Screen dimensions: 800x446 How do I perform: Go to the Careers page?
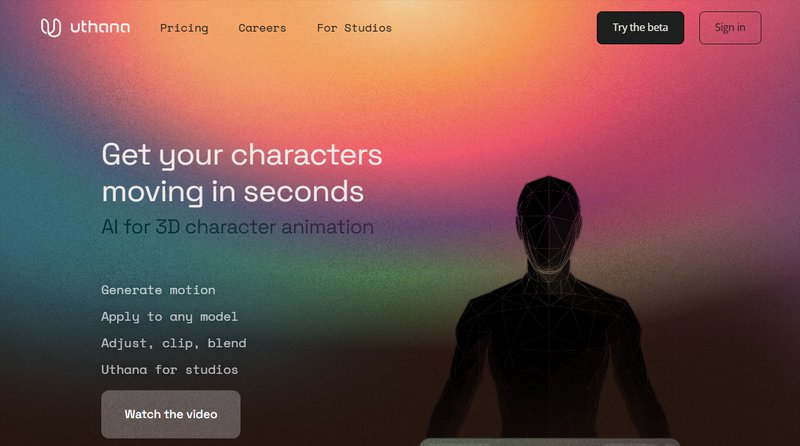pyautogui.click(x=262, y=28)
